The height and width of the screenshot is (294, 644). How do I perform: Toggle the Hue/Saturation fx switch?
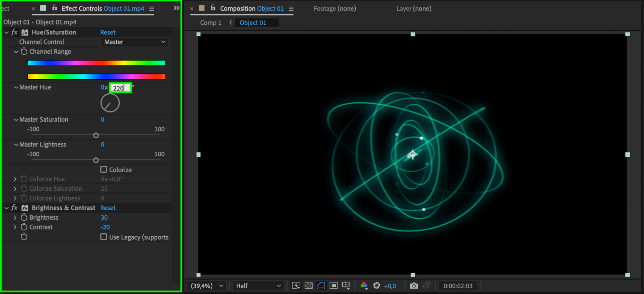14,32
